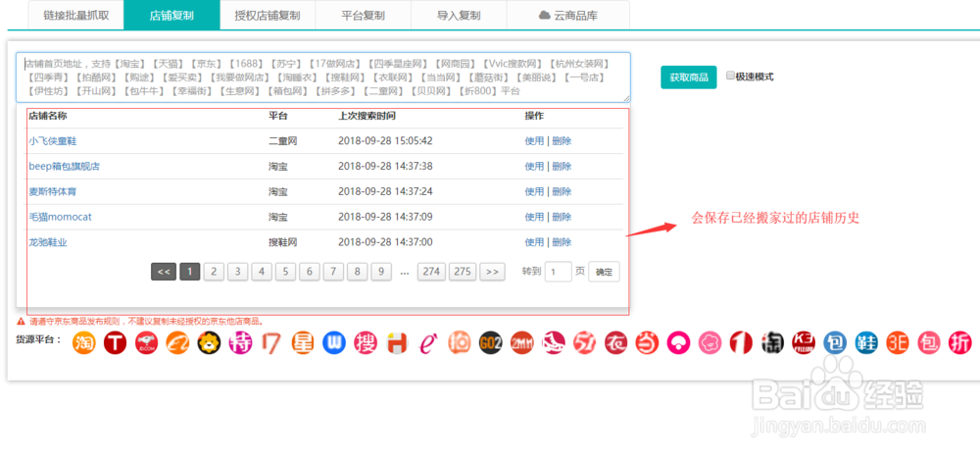Select the red 折 platform icon
Viewport: 980px width, 459px height.
960,342
